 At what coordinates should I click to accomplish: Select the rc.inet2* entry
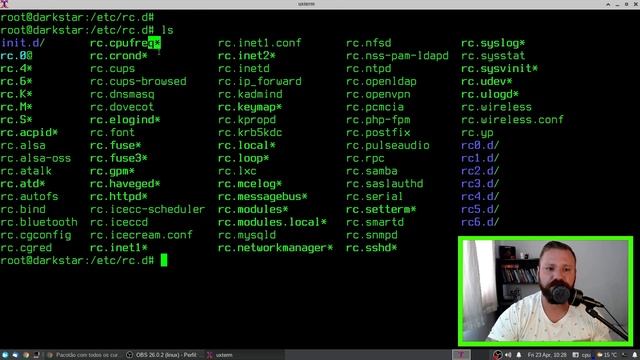tap(247, 56)
